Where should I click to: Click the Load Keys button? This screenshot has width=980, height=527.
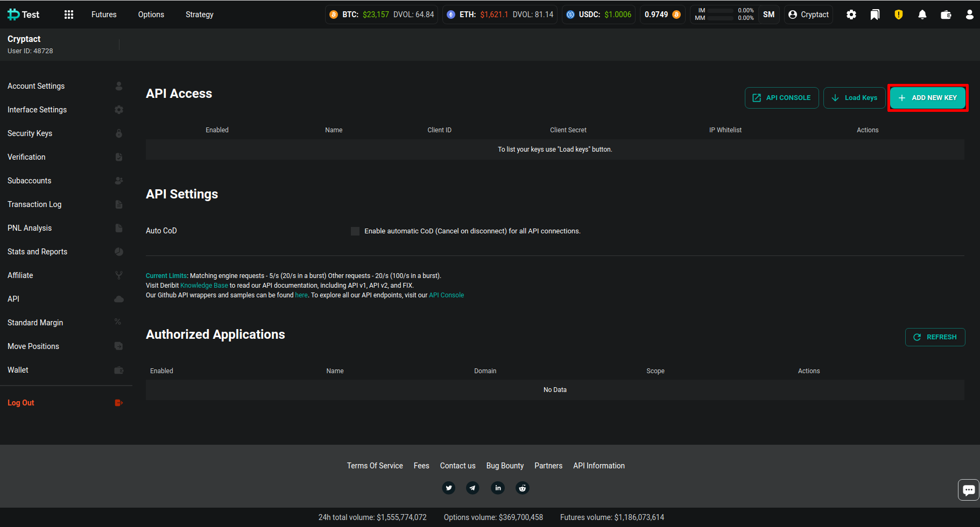[x=855, y=98]
